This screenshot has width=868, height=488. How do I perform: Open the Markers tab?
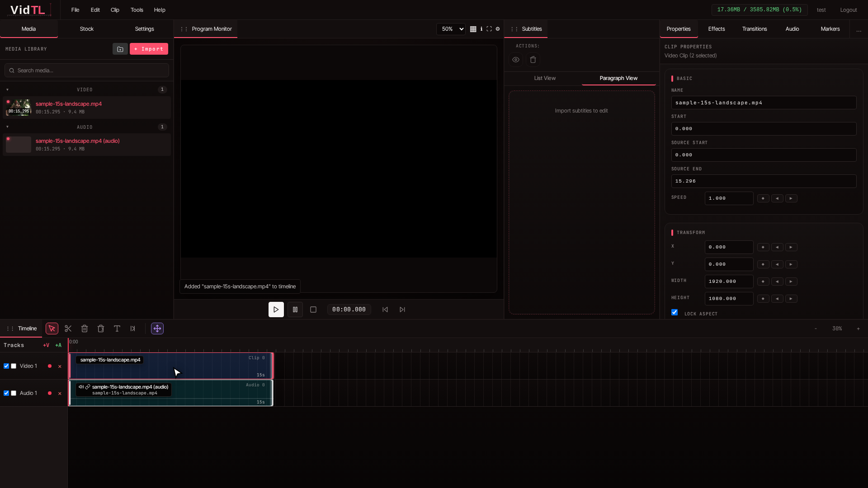(x=830, y=29)
